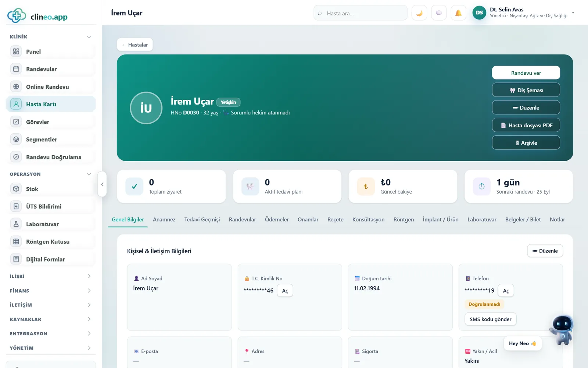
Task: Click the Güncel bakiye lira icon
Action: click(x=366, y=186)
